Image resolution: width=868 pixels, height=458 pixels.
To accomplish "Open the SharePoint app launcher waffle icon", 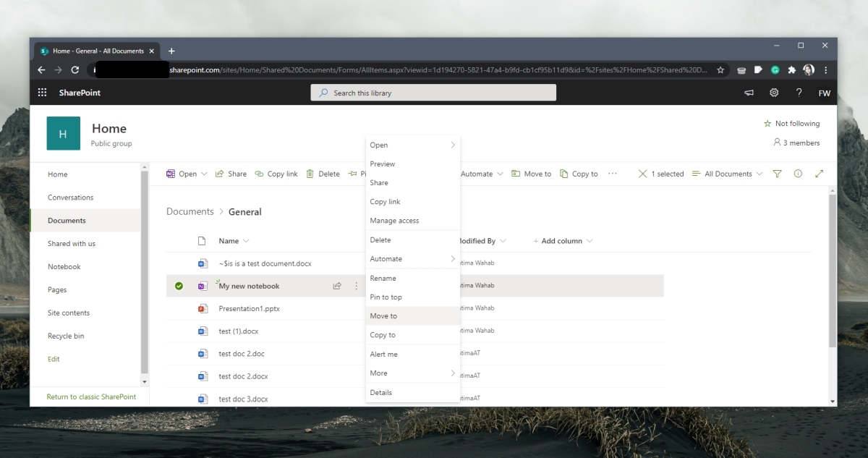I will tap(42, 93).
